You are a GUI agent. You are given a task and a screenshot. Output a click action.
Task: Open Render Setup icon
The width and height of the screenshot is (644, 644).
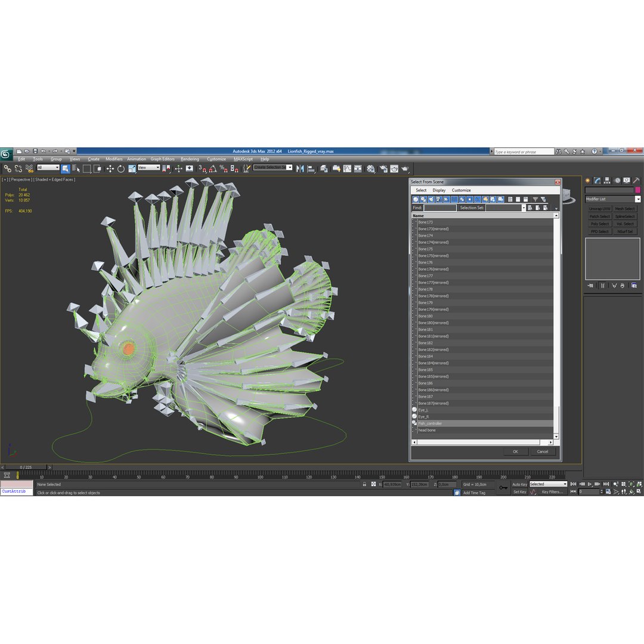click(383, 168)
